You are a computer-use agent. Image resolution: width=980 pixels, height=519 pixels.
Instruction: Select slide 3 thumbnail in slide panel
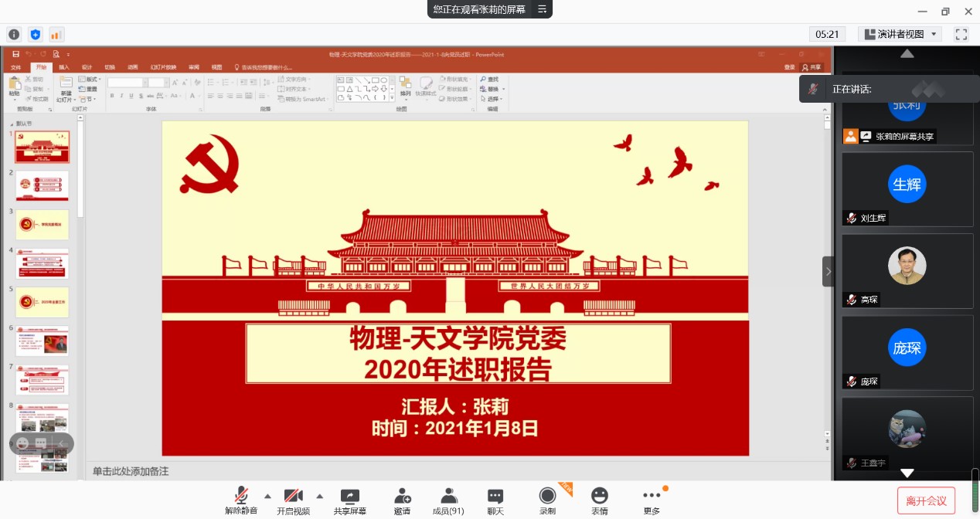coord(42,225)
